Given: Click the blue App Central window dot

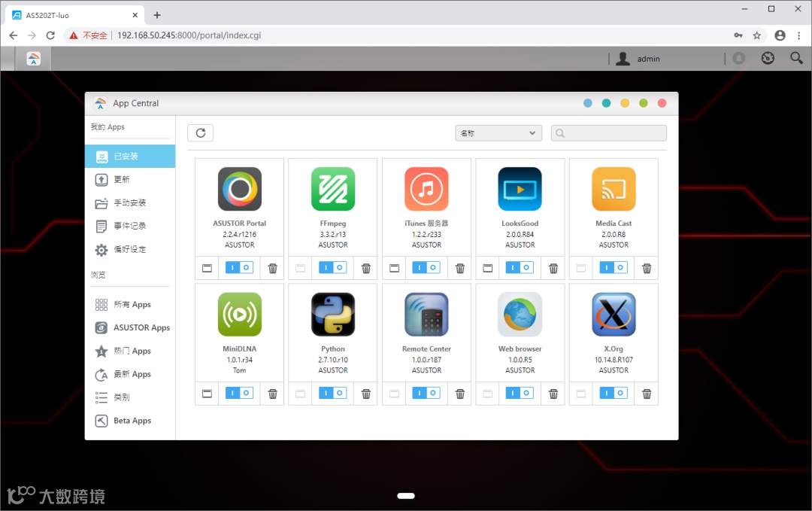Looking at the screenshot, I should pos(588,103).
